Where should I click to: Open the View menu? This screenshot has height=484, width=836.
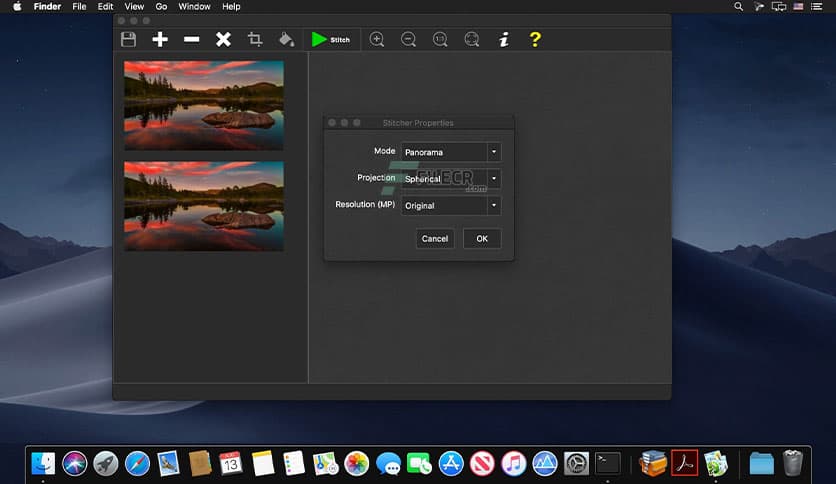tap(134, 6)
